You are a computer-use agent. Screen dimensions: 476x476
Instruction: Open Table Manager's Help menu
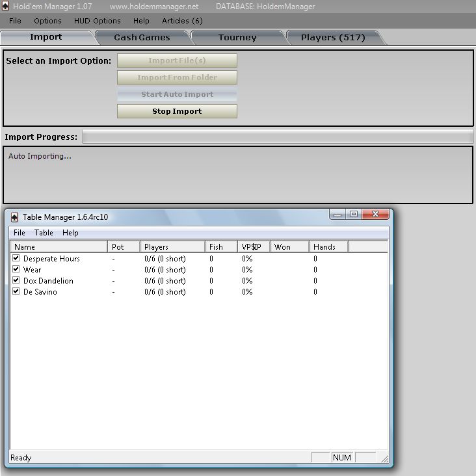70,233
